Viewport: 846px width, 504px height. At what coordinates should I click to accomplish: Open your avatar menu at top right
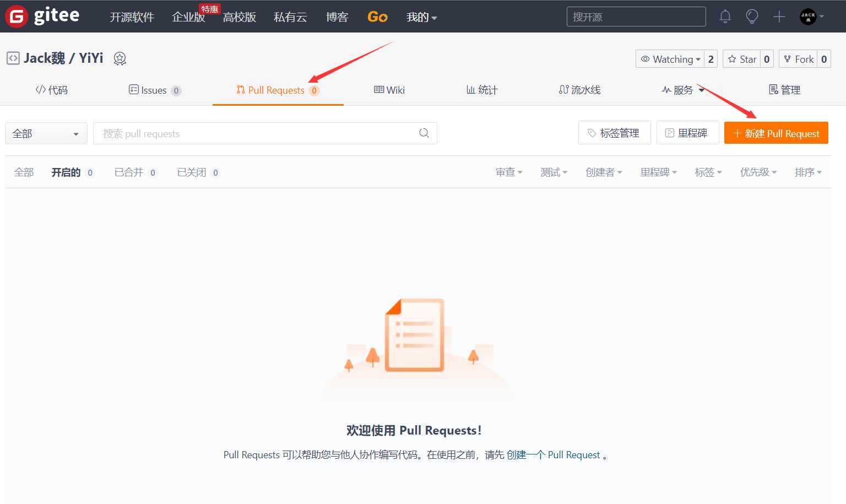point(808,17)
